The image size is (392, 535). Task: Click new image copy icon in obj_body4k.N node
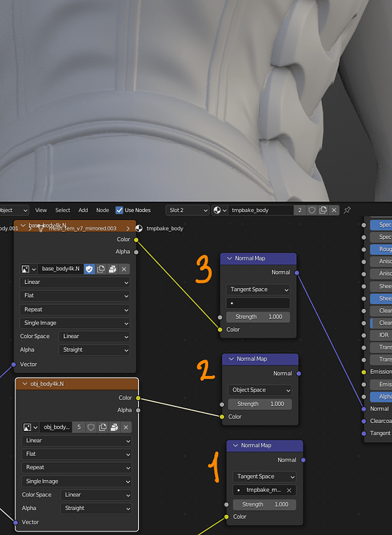(x=103, y=427)
